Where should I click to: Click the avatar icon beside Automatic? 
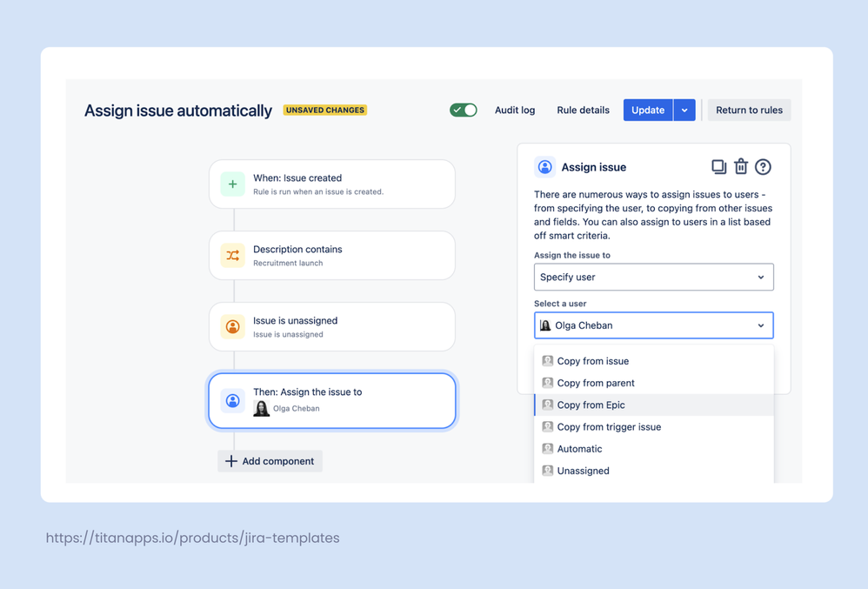pos(547,448)
